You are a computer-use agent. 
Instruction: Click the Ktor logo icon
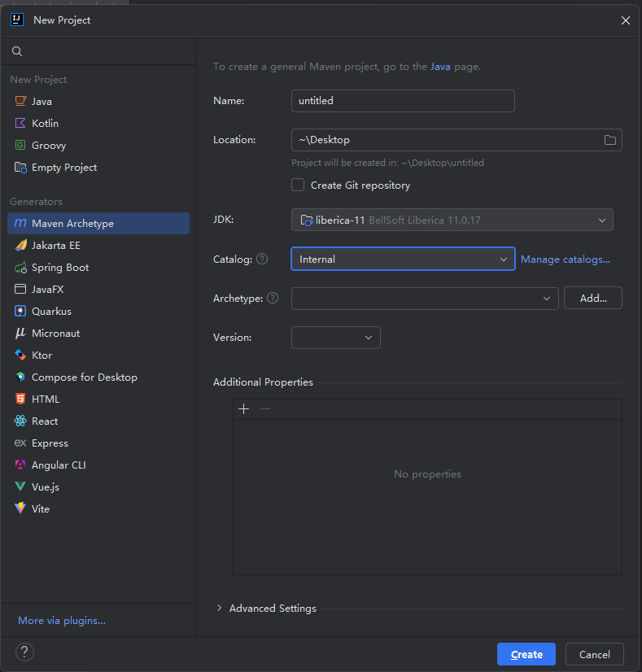point(20,355)
